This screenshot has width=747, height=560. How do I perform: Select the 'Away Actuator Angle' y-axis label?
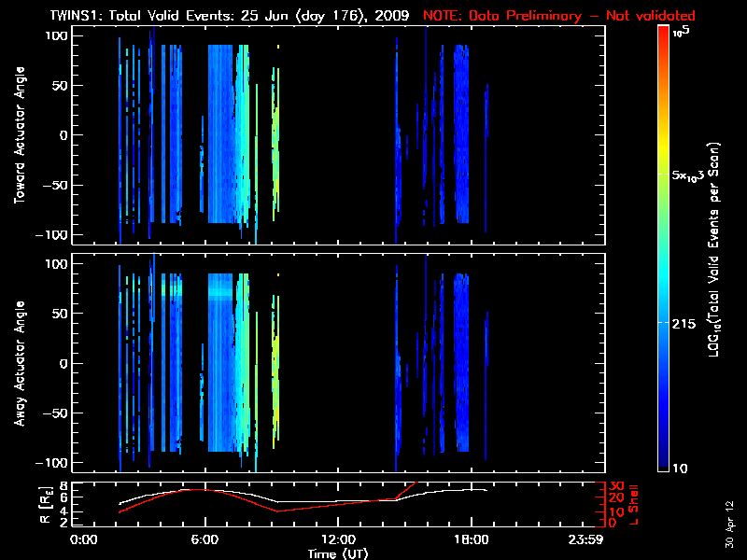coord(17,364)
